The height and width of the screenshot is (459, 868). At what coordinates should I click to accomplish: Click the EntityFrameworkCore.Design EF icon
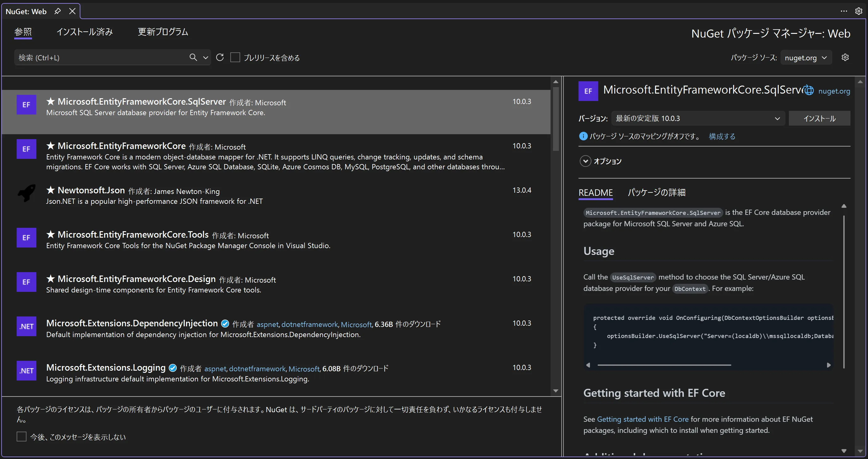click(x=26, y=282)
